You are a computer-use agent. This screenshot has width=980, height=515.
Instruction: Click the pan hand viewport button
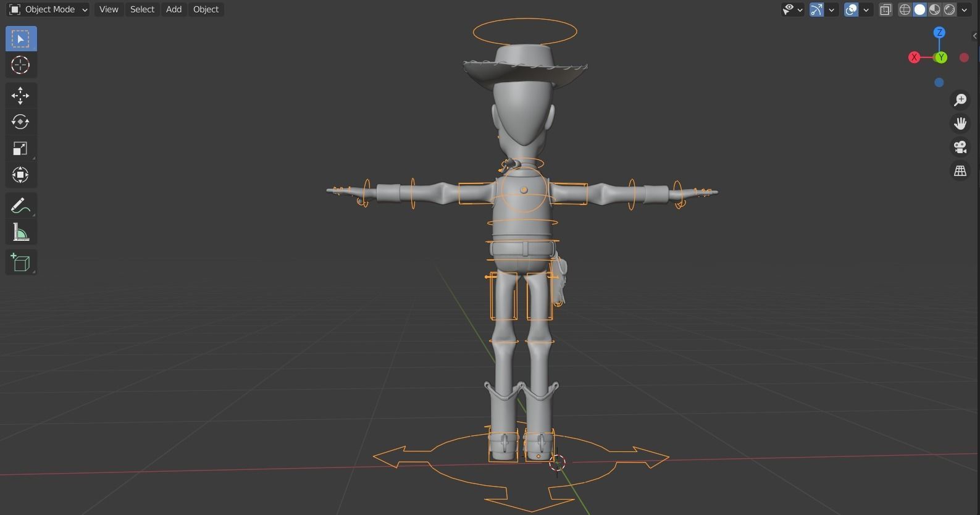[960, 123]
